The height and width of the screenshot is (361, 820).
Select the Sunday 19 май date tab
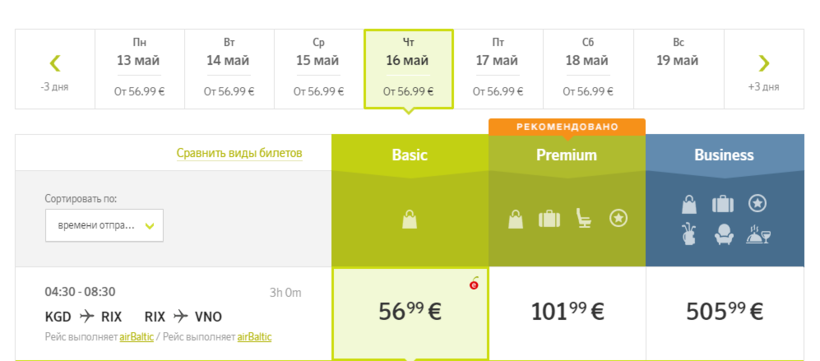[679, 69]
